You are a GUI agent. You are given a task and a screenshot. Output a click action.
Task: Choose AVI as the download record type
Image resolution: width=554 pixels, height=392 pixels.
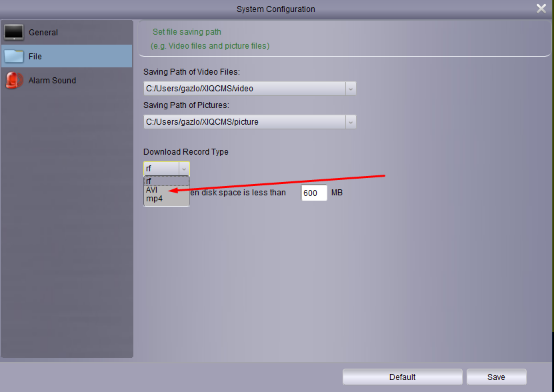coord(167,190)
